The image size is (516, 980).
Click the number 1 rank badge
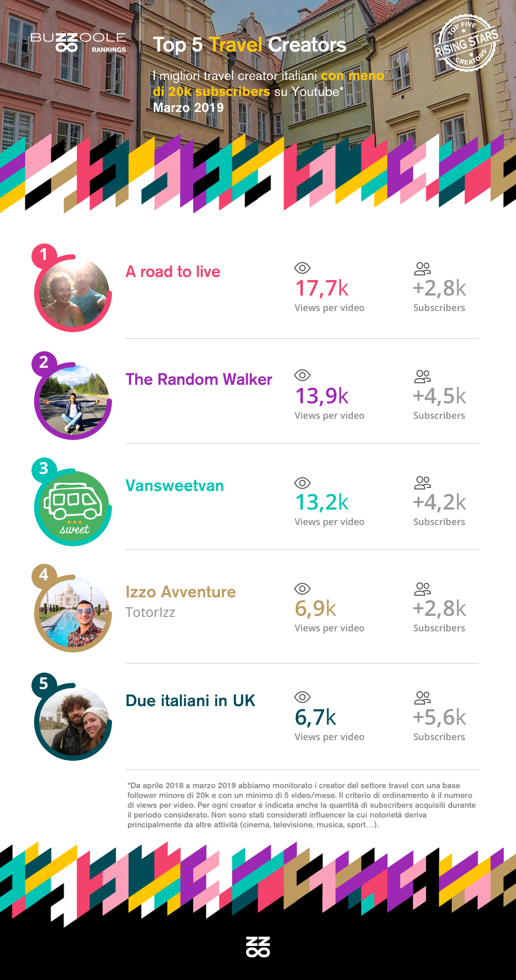[x=44, y=255]
